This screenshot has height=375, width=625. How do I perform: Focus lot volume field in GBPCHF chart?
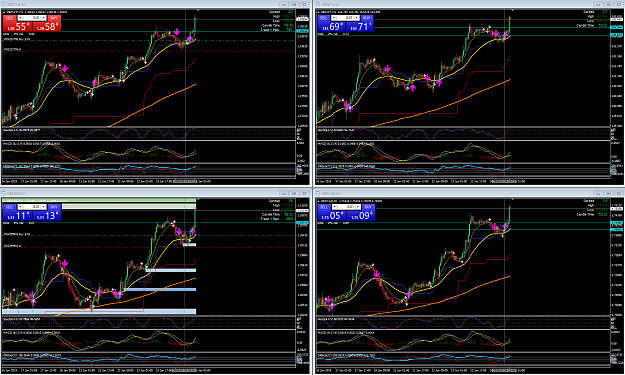[32, 18]
